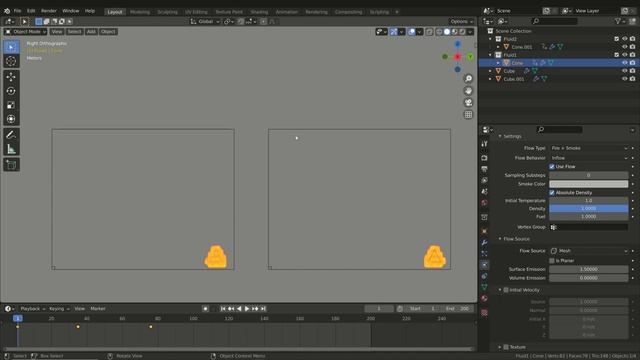This screenshot has width=640, height=360.
Task: Uncheck Absolute Density checkbox
Action: [x=552, y=193]
